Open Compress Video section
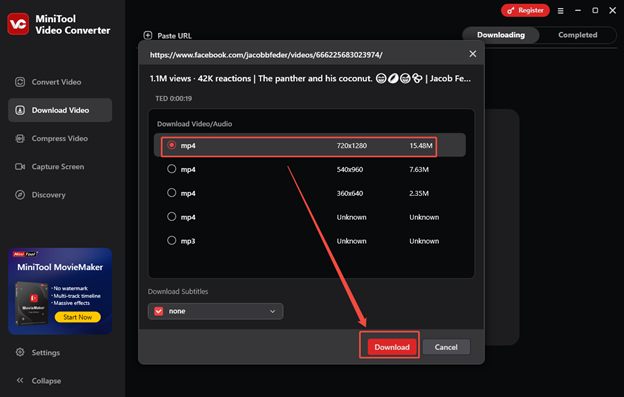 (x=60, y=138)
